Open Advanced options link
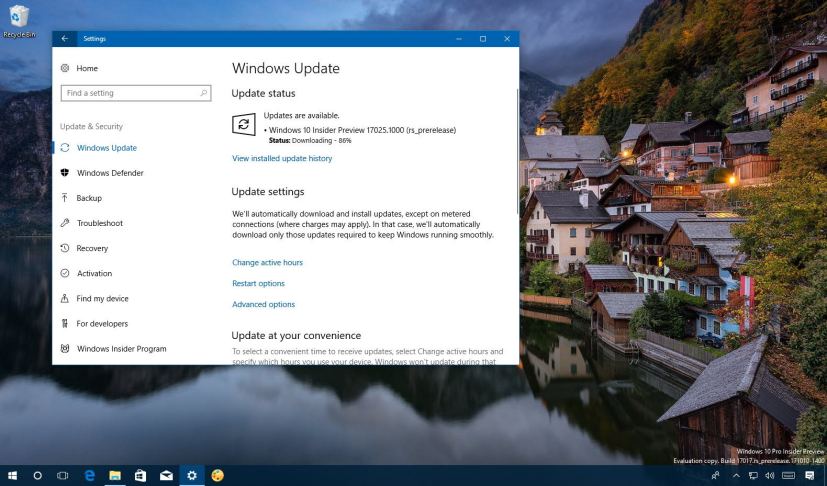This screenshot has height=486, width=827. point(264,304)
